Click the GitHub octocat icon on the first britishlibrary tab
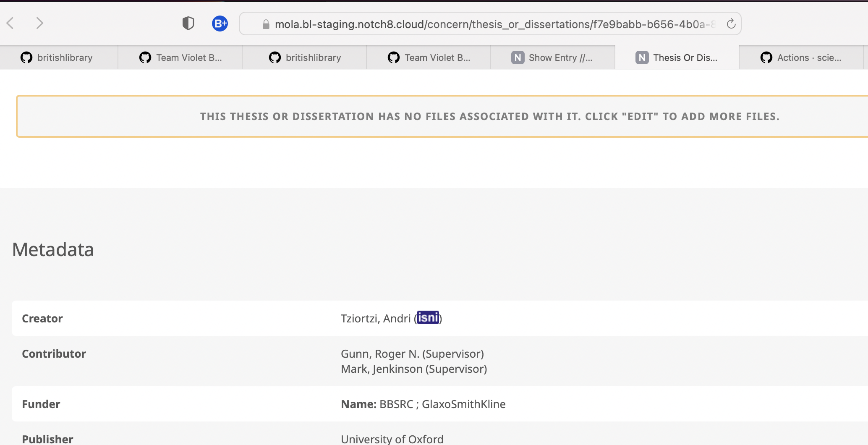The height and width of the screenshot is (445, 868). [26, 57]
